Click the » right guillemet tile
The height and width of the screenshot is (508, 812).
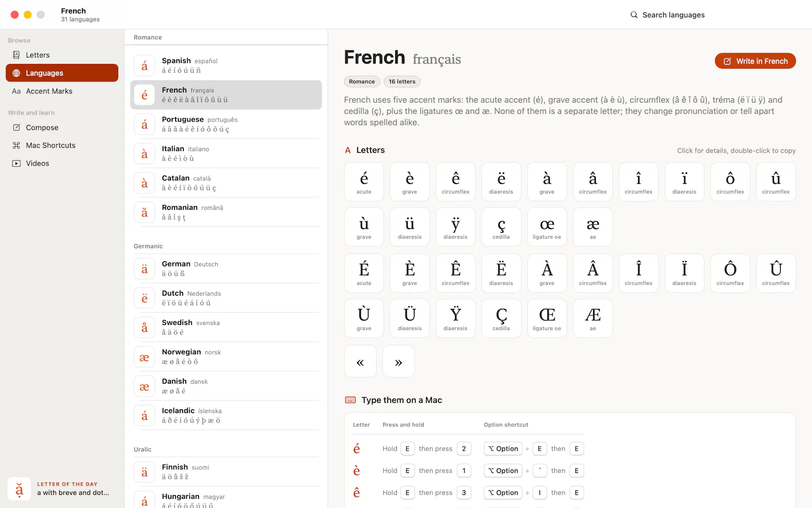pos(398,361)
